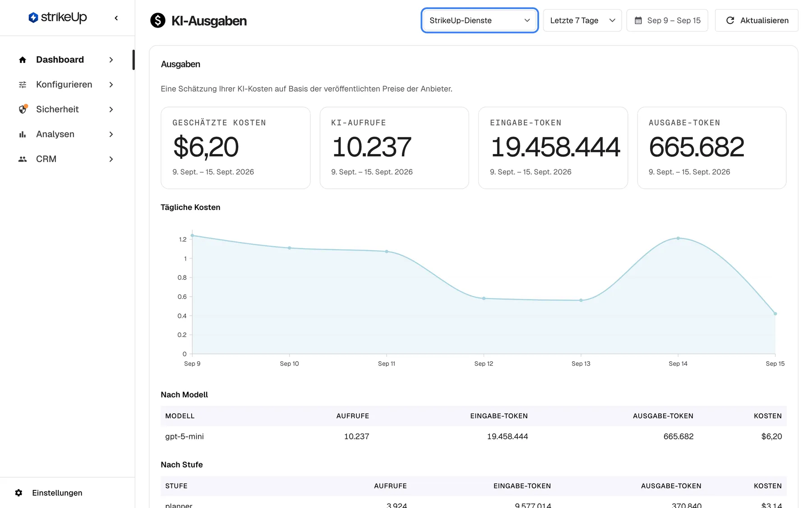Screen dimensions: 812x508
Task: Open the Analysen menu item
Action: [x=66, y=134]
